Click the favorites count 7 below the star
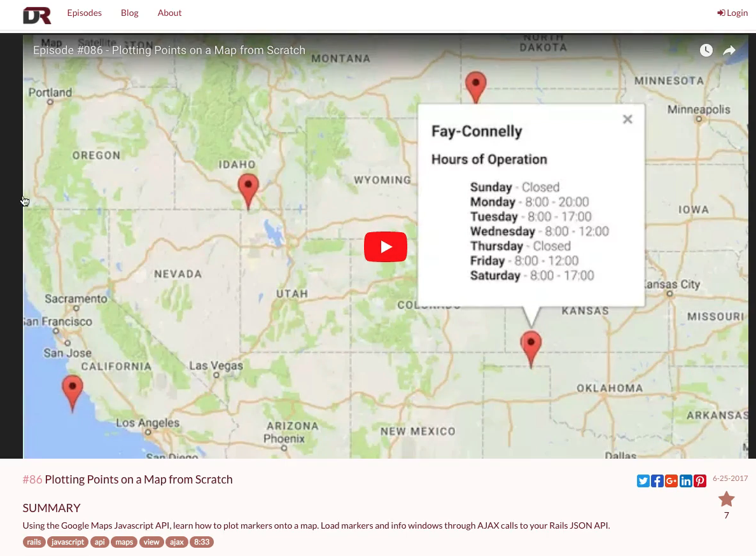Image resolution: width=756 pixels, height=556 pixels. (x=726, y=515)
